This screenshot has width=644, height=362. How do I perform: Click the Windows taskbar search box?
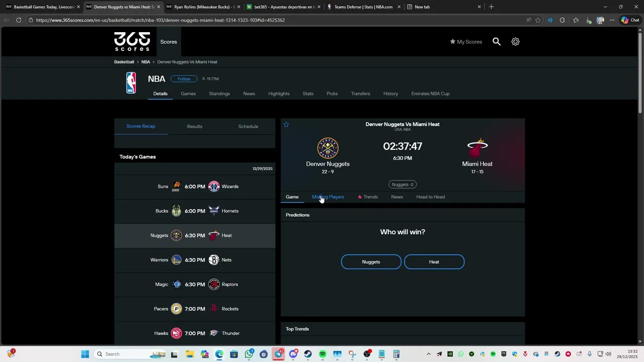click(130, 354)
